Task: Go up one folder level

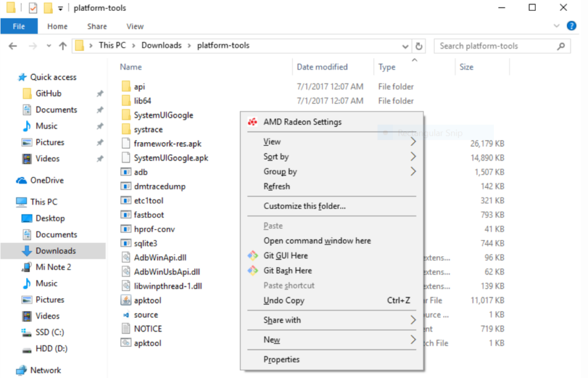Action: (62, 45)
